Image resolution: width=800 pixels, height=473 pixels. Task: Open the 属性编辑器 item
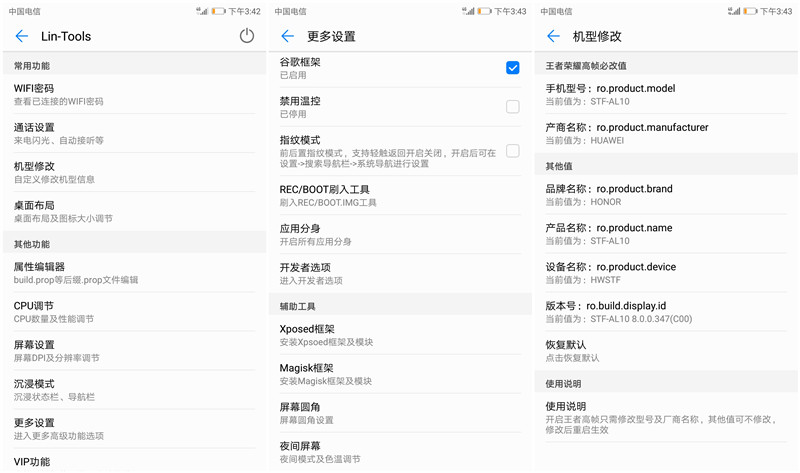coord(134,273)
